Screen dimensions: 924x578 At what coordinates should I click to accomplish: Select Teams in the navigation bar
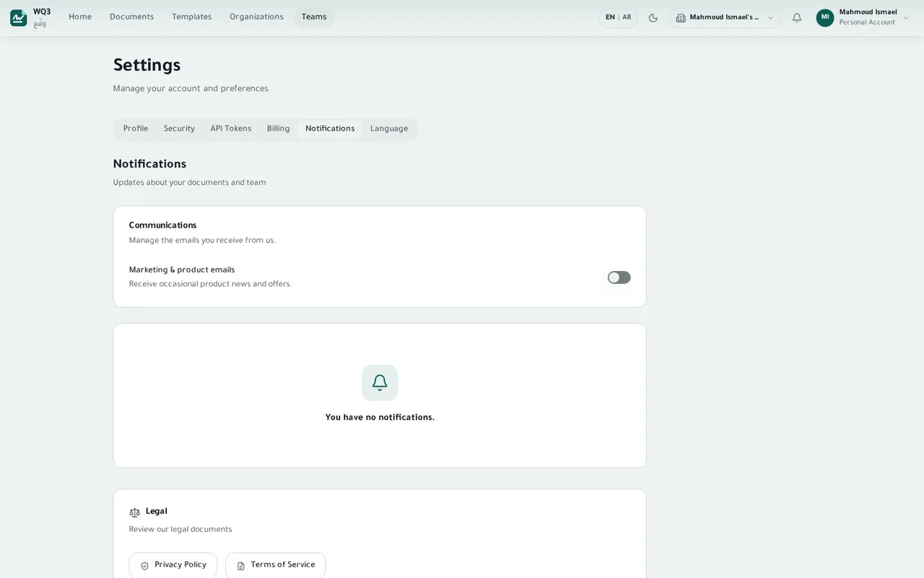click(x=314, y=17)
